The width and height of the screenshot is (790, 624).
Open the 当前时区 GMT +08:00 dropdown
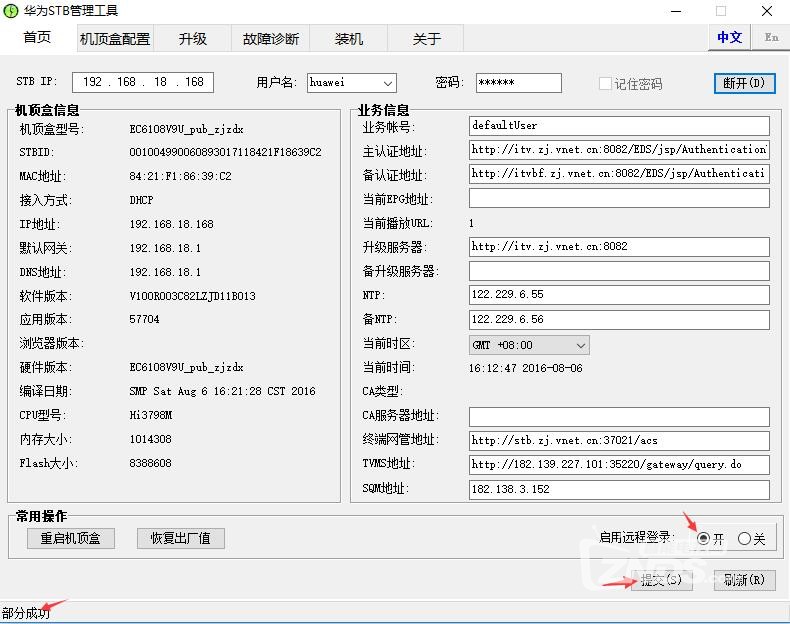[x=529, y=345]
